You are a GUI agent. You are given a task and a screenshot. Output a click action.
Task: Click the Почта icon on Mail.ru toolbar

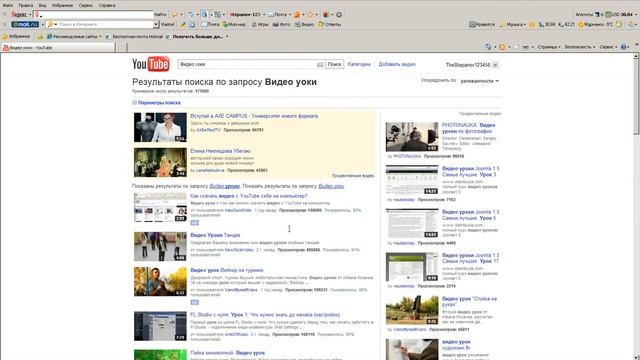(x=210, y=24)
